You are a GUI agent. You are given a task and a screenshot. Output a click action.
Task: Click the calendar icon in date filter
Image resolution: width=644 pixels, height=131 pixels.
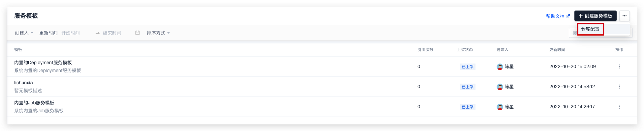pyautogui.click(x=138, y=33)
